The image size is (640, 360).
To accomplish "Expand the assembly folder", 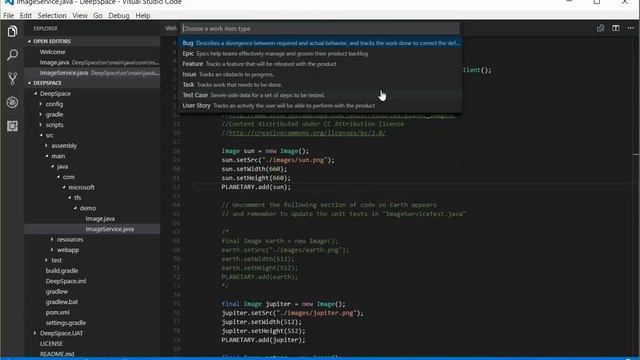I will 64,146.
